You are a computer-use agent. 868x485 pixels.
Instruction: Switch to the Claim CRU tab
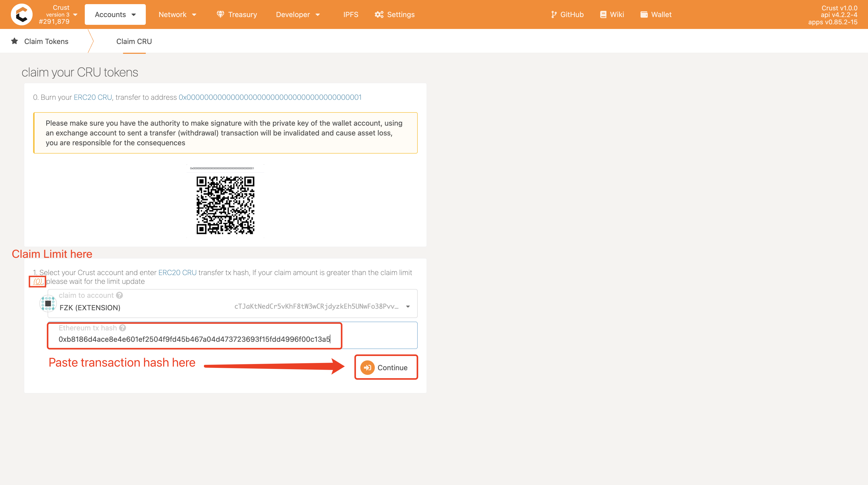134,41
